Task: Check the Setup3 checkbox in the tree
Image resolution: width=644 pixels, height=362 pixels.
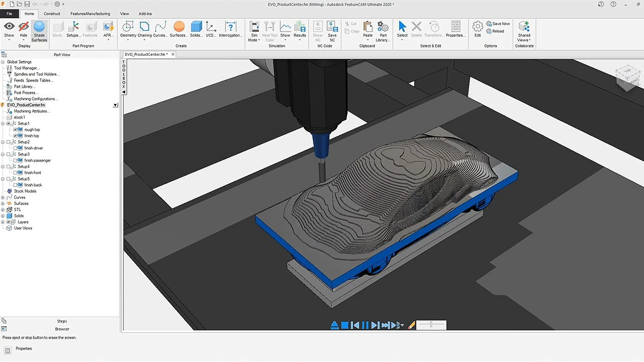Action: [x=8, y=154]
